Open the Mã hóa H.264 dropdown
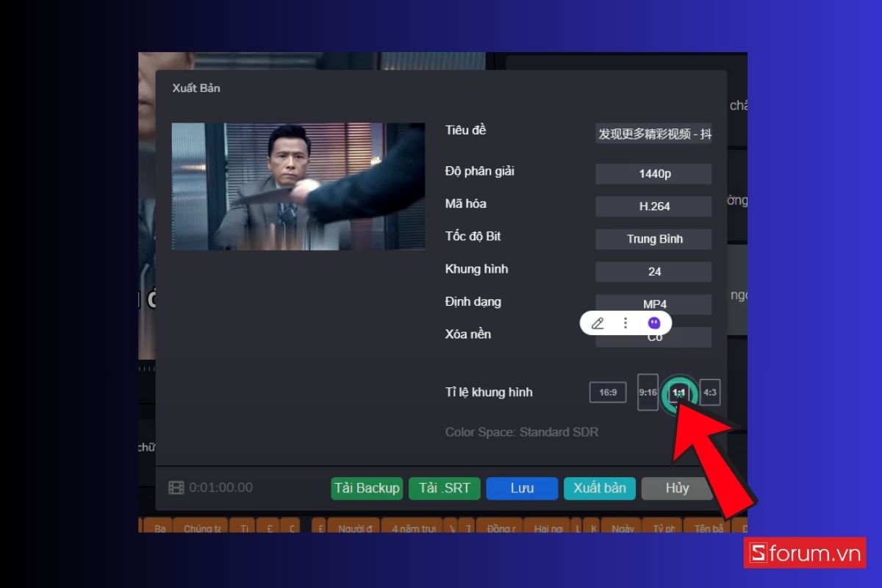Image resolution: width=882 pixels, height=588 pixels. (653, 207)
